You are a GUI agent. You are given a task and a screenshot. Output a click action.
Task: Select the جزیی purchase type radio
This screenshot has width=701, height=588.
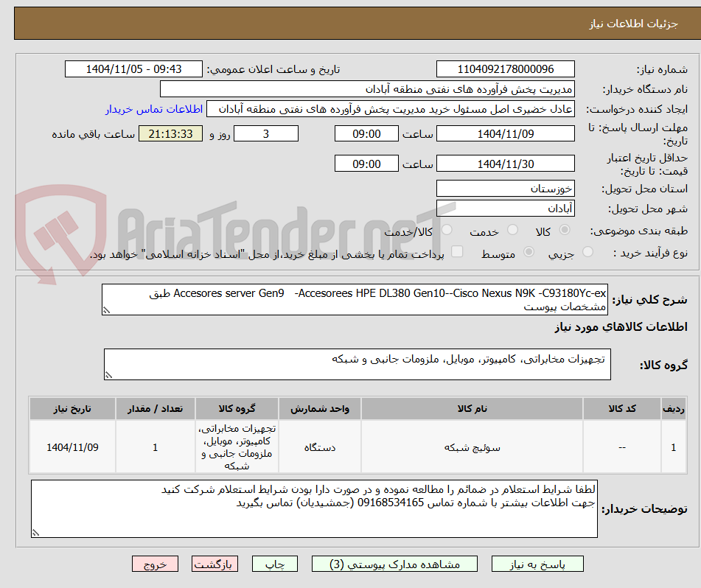588,252
